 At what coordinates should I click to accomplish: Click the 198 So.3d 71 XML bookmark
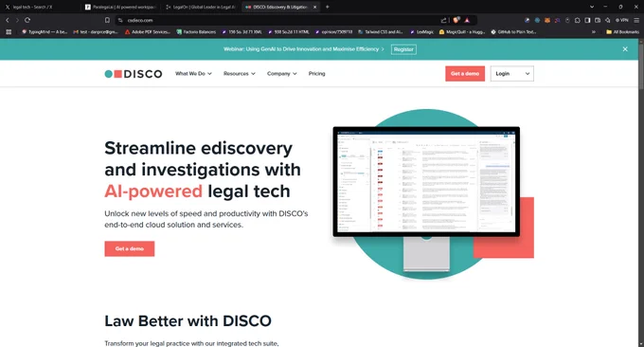pyautogui.click(x=242, y=32)
